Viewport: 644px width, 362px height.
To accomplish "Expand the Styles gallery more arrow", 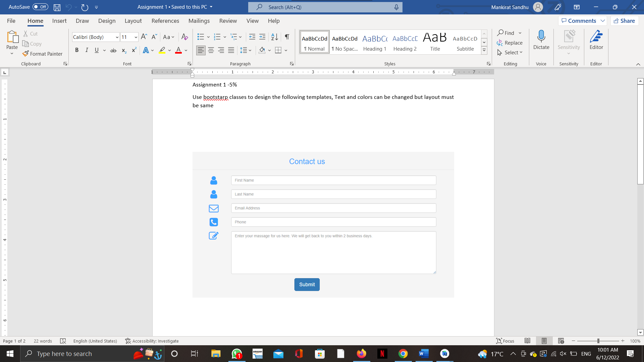I will pyautogui.click(x=484, y=50).
